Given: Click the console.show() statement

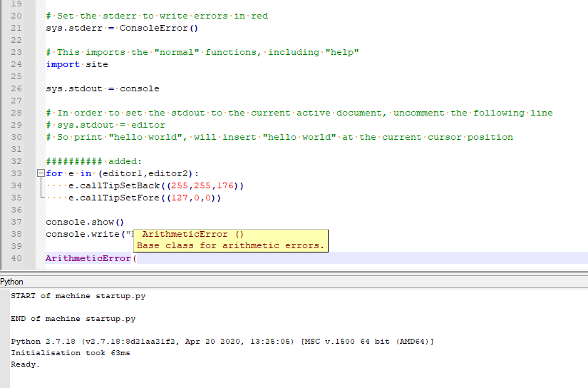Looking at the screenshot, I should [x=85, y=222].
